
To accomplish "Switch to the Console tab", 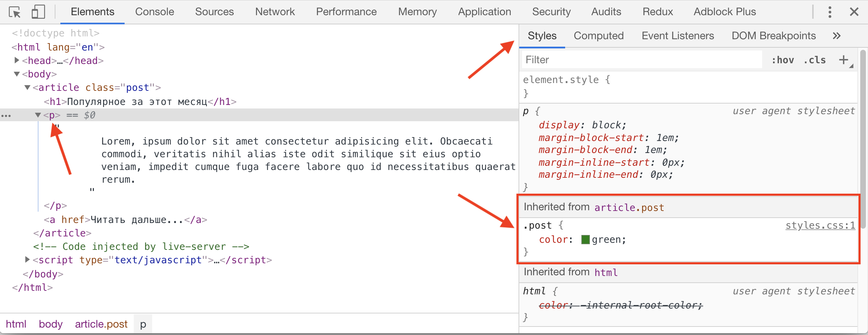I will (x=155, y=12).
